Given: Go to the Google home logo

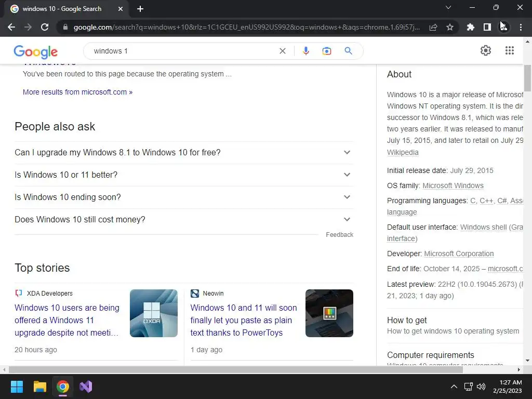Looking at the screenshot, I should tap(36, 51).
